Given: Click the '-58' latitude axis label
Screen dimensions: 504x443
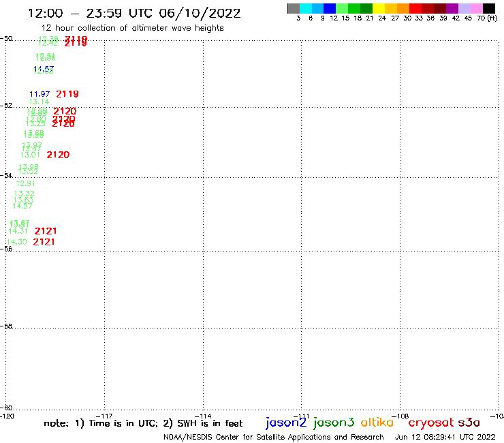Looking at the screenshot, I should 6,326.
